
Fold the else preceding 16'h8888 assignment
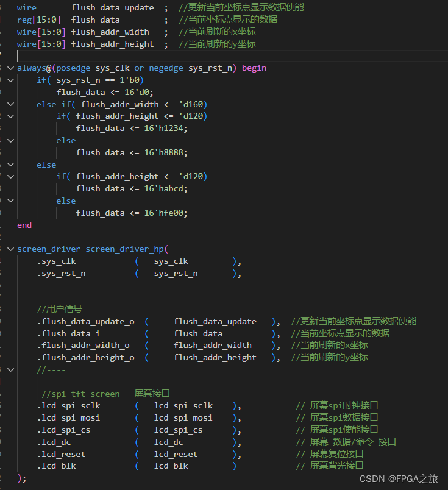click(10, 141)
